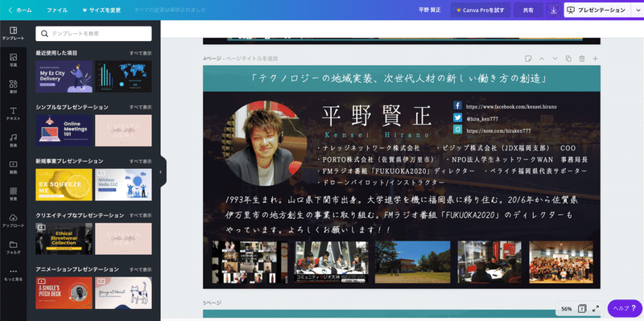Add a new page with the plus icon
This screenshot has width=644, height=321.
tap(595, 59)
